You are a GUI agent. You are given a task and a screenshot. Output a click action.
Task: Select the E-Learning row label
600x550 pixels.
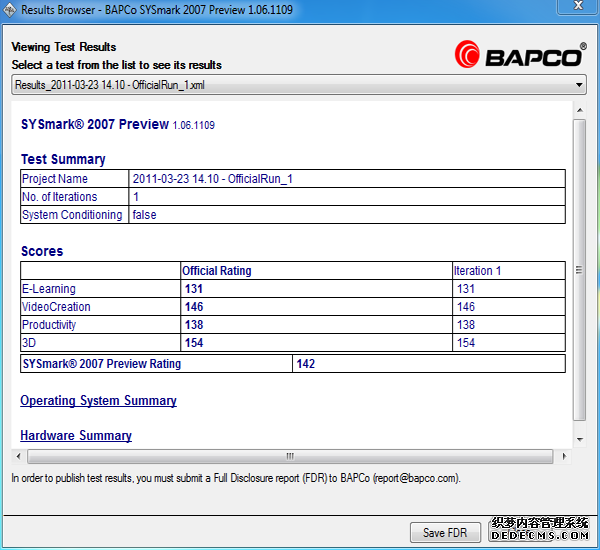[49, 289]
